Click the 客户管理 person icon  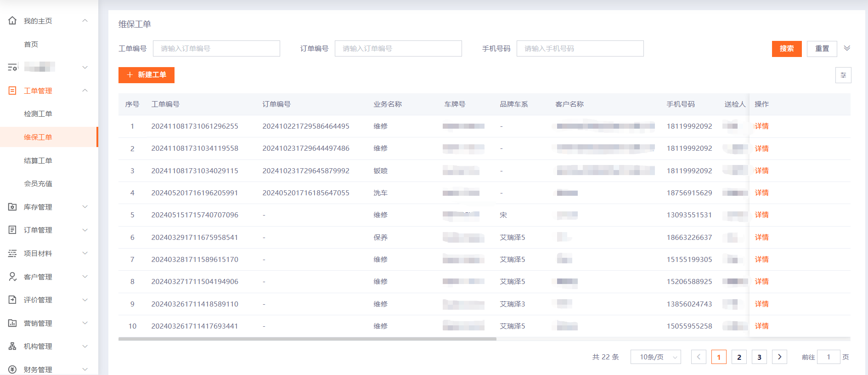[12, 277]
